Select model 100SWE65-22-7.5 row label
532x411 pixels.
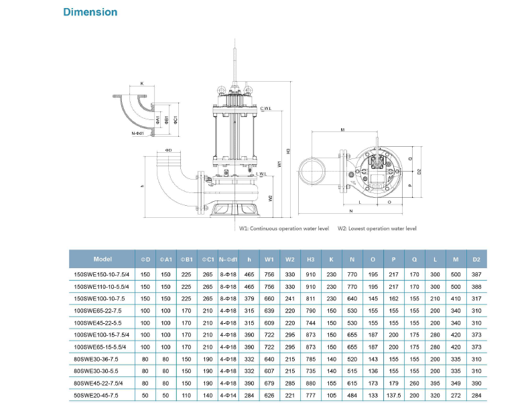tap(96, 310)
